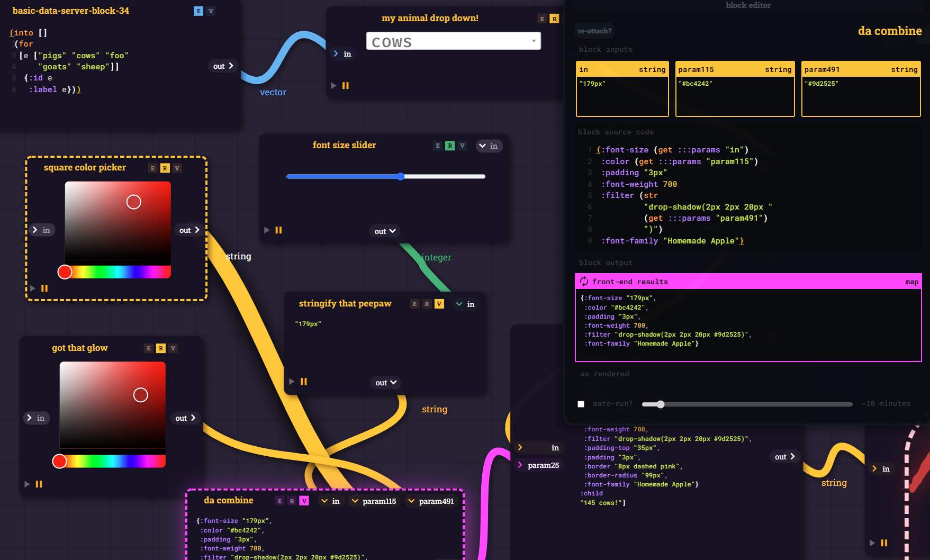930x560 pixels.
Task: Toggle E badge on font size slider block
Action: 438,146
